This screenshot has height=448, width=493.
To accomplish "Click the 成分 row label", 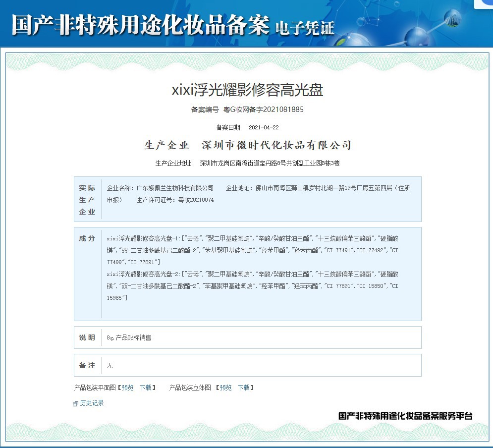I will (87, 238).
